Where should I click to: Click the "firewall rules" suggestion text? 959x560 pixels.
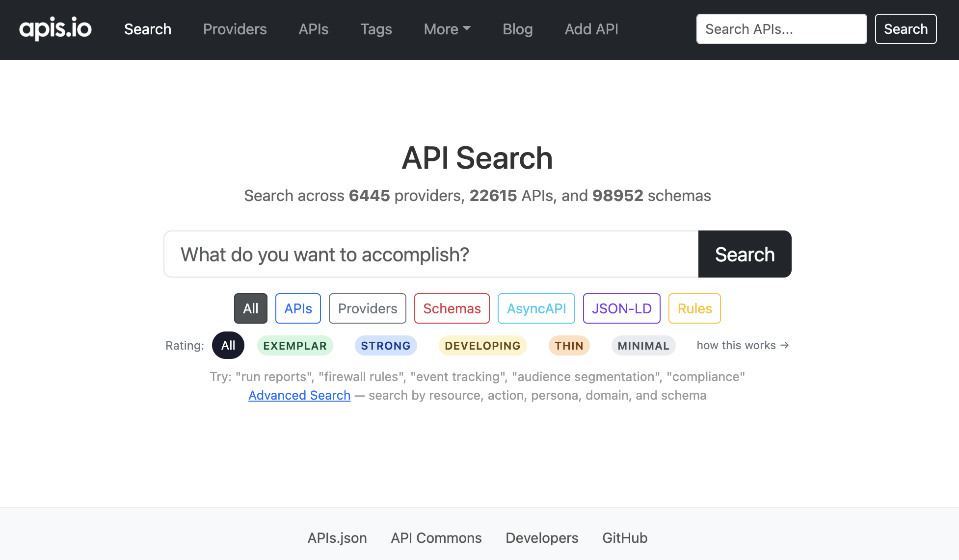click(x=362, y=377)
